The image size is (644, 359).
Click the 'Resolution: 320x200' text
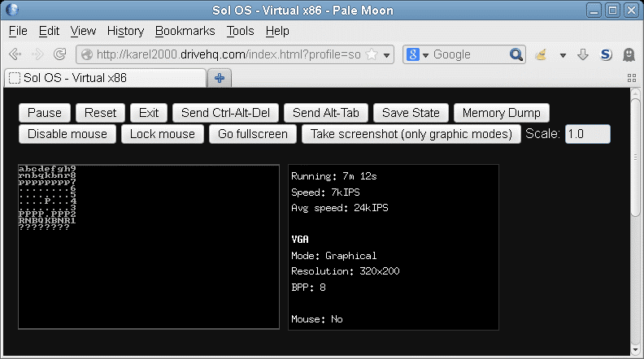(x=346, y=271)
